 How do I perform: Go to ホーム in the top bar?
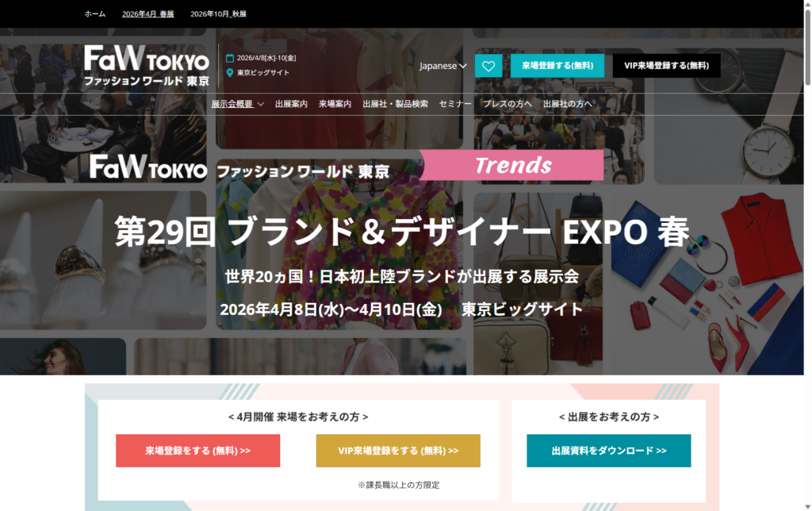[95, 14]
